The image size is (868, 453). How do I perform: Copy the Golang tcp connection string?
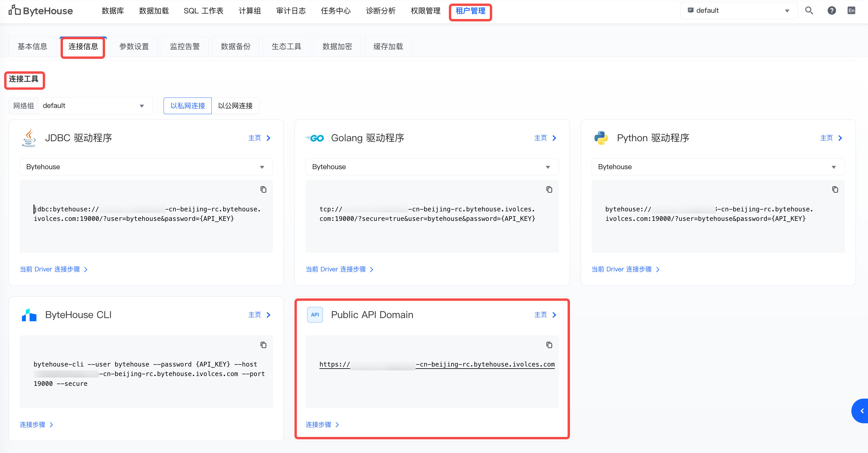tap(549, 190)
